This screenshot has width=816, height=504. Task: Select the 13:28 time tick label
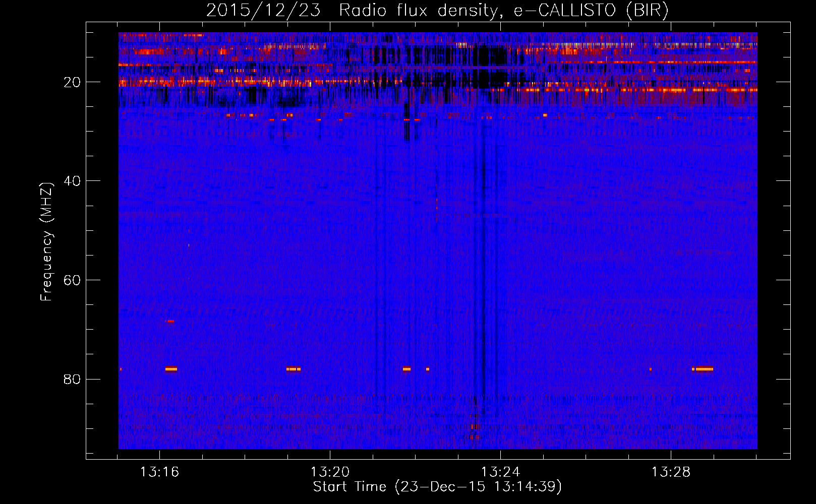[x=671, y=472]
